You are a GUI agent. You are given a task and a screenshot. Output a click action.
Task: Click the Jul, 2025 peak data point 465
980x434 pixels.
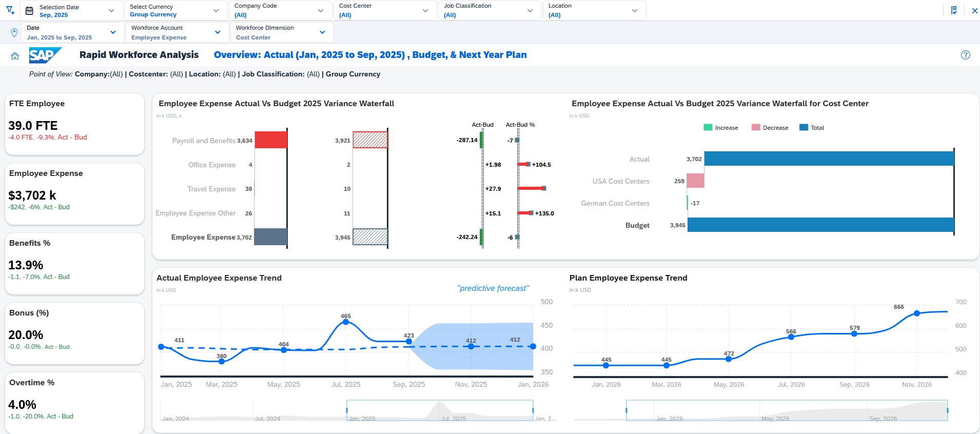(346, 322)
